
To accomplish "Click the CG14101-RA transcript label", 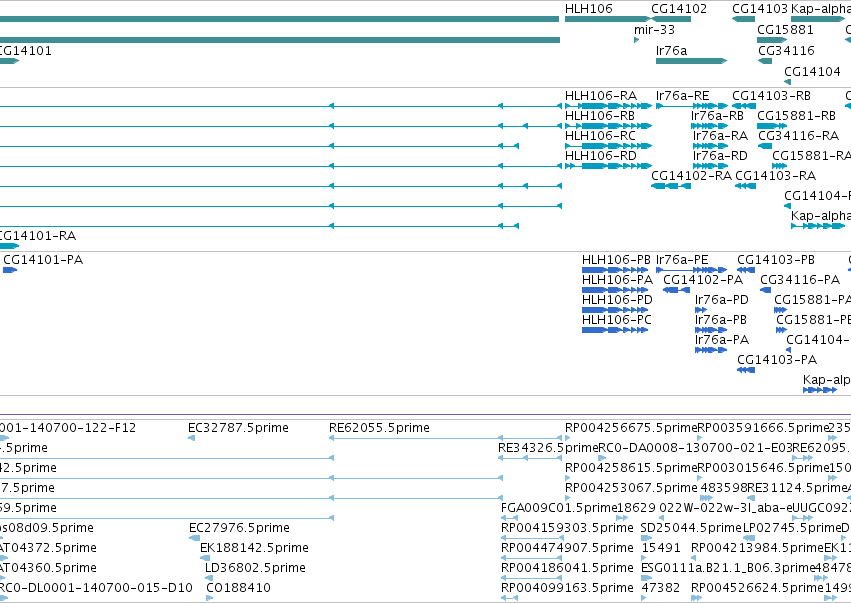I will tap(37, 236).
